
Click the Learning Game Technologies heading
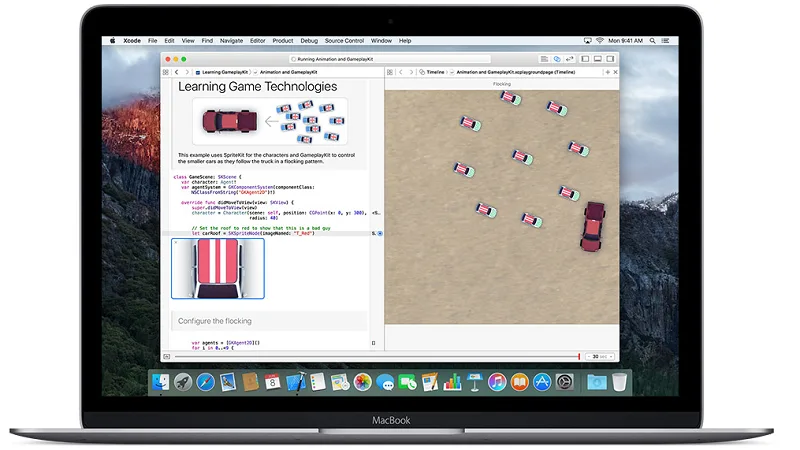pos(258,87)
